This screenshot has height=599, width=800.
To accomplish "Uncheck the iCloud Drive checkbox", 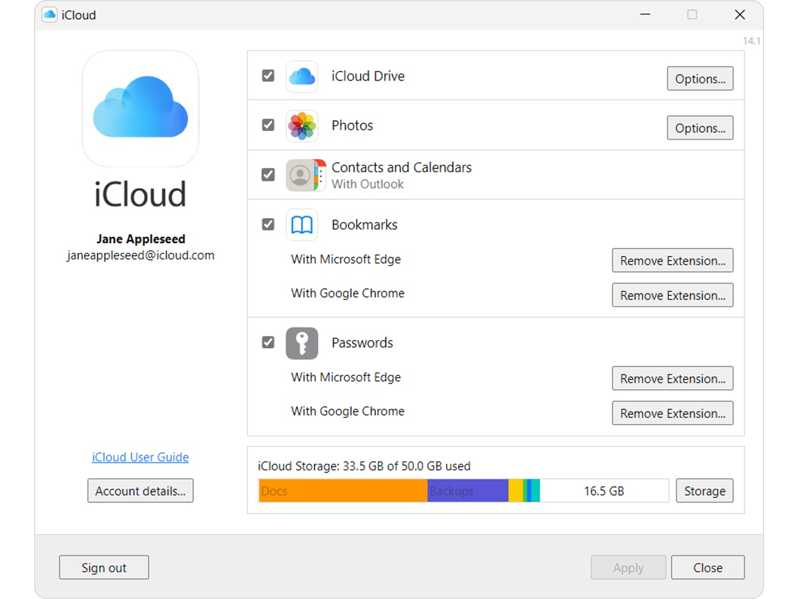I will [x=268, y=76].
